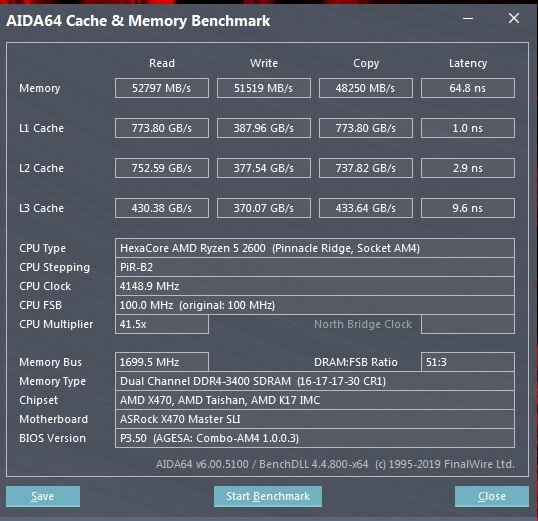
Task: Click Motherboard field ASRock X470 Master SLI
Action: tap(315, 419)
